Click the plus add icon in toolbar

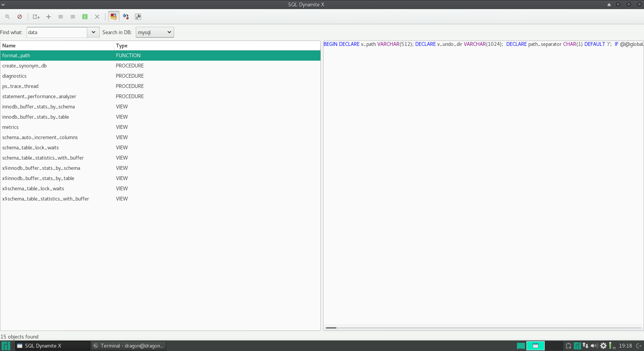49,17
